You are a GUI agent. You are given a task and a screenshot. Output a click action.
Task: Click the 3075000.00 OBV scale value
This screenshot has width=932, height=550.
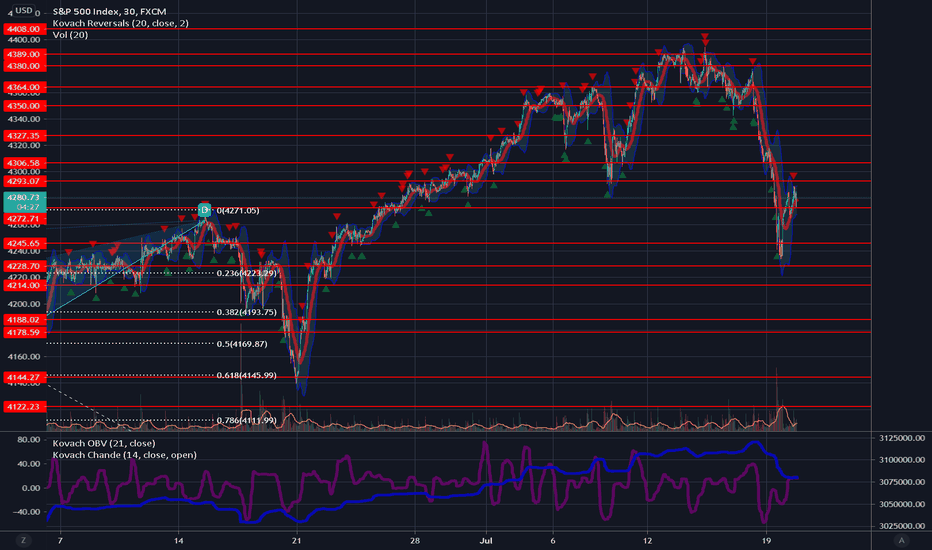902,482
